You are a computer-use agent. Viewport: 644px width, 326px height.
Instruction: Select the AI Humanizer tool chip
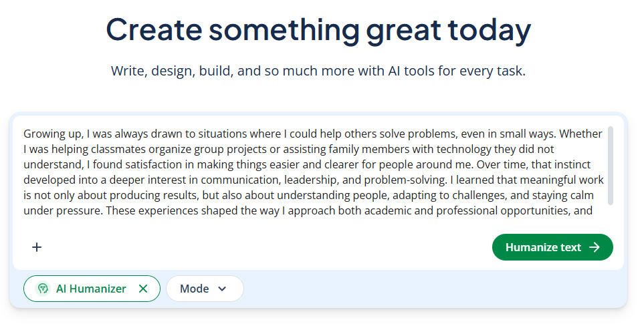pyautogui.click(x=90, y=289)
